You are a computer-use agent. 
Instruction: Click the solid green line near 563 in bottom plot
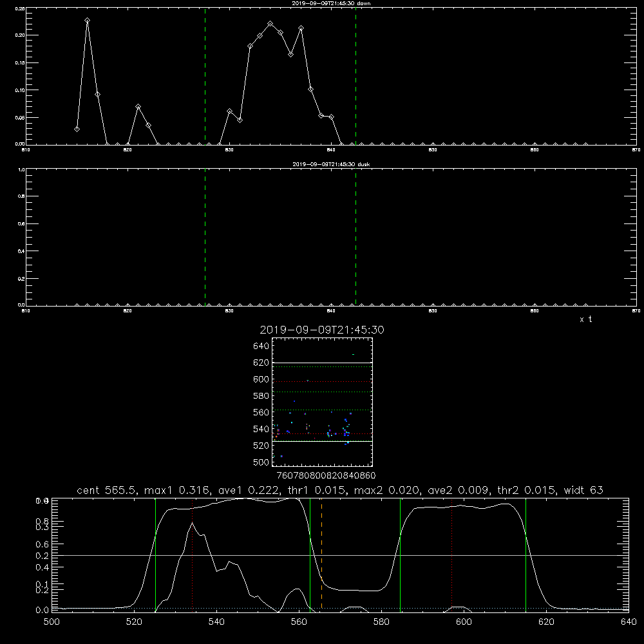(310, 554)
